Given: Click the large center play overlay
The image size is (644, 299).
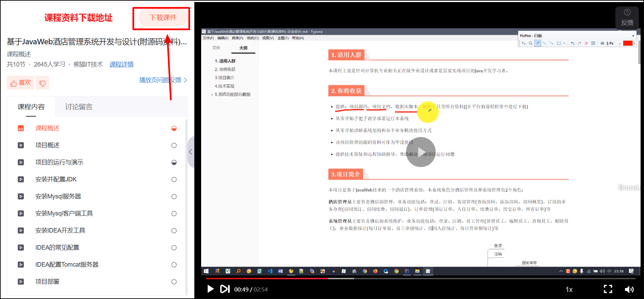Looking at the screenshot, I should click(421, 152).
